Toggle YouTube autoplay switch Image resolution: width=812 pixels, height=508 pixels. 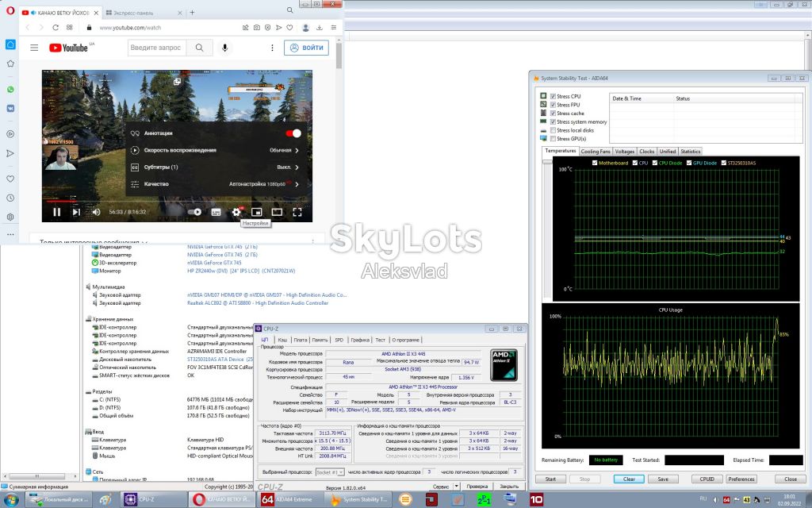(x=195, y=212)
